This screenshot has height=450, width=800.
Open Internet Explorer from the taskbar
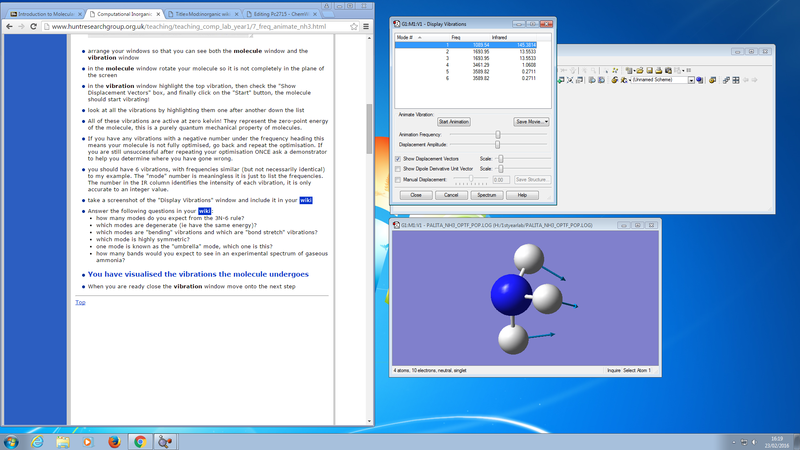[x=37, y=440]
